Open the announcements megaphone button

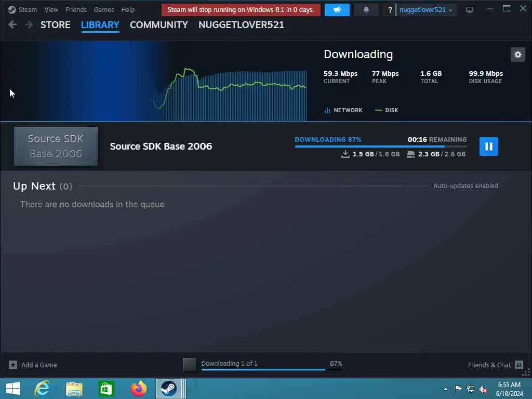click(x=337, y=10)
